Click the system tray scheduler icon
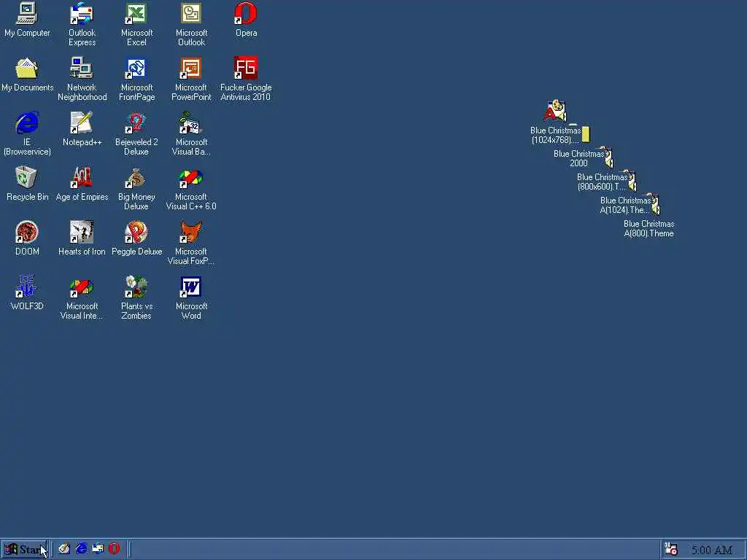 pyautogui.click(x=671, y=550)
